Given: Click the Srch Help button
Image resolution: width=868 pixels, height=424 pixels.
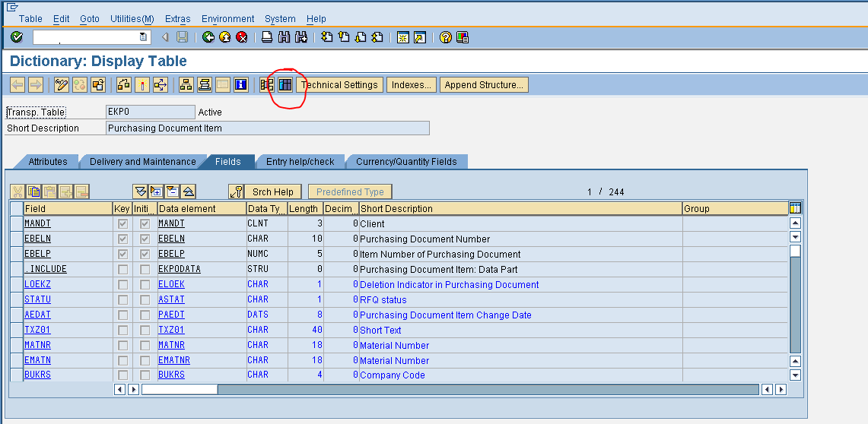Looking at the screenshot, I should tap(273, 191).
